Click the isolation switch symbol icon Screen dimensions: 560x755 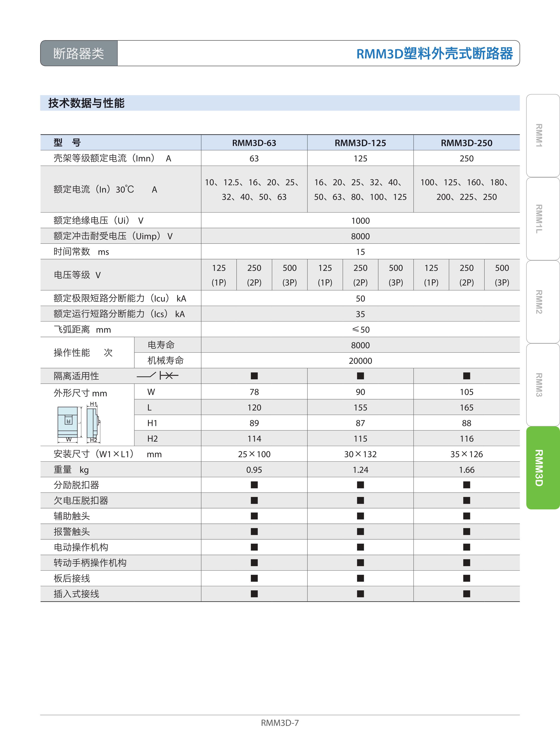158,376
